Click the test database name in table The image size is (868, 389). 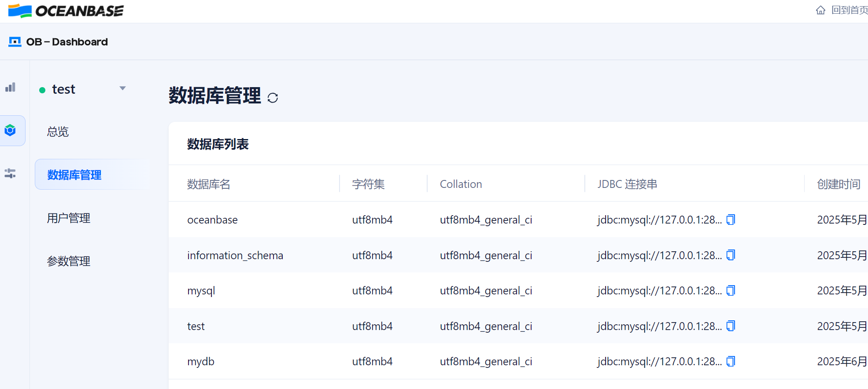pyautogui.click(x=196, y=326)
